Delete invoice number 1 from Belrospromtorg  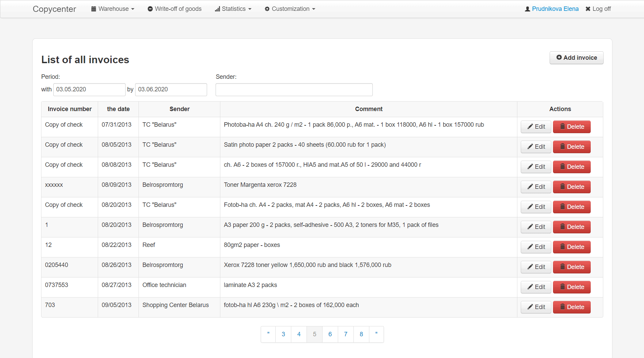(572, 227)
